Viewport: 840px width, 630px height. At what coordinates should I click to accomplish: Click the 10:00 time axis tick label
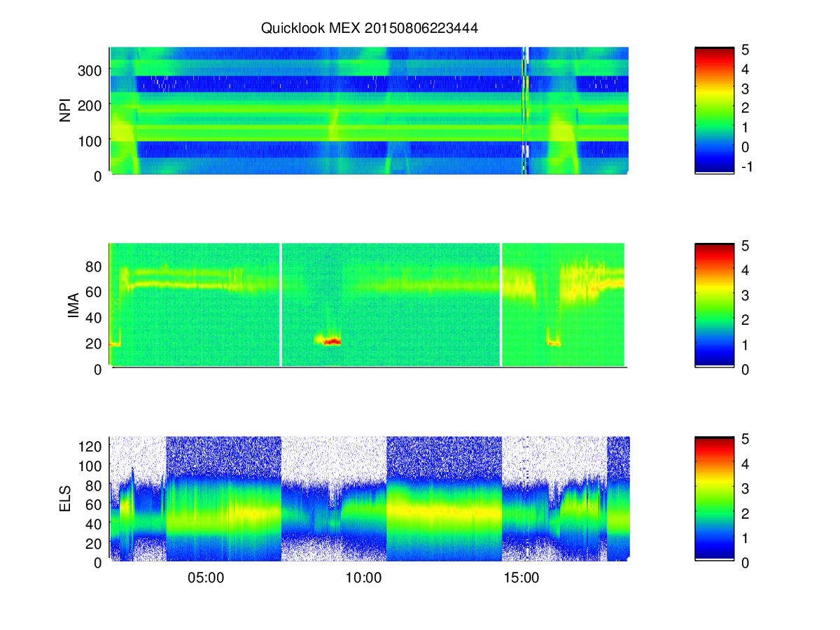[x=364, y=578]
